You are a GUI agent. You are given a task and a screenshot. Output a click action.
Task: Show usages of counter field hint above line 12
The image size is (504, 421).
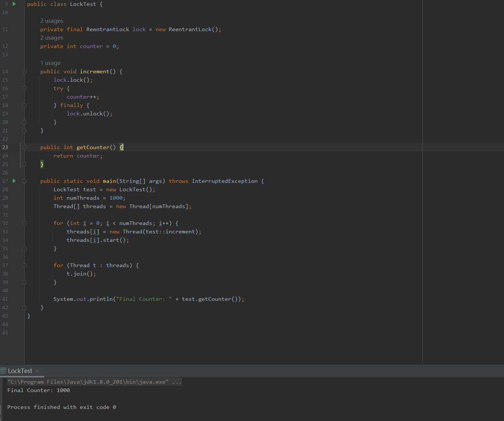point(52,38)
